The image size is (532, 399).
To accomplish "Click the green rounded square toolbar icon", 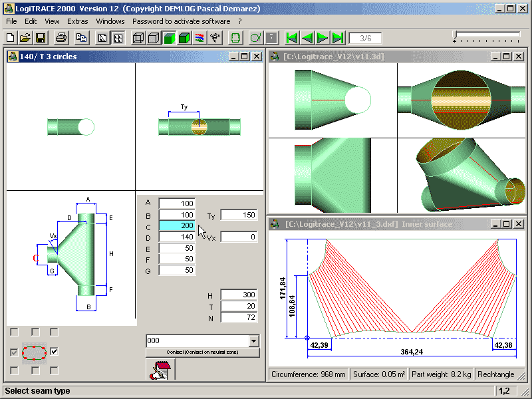I will point(235,38).
